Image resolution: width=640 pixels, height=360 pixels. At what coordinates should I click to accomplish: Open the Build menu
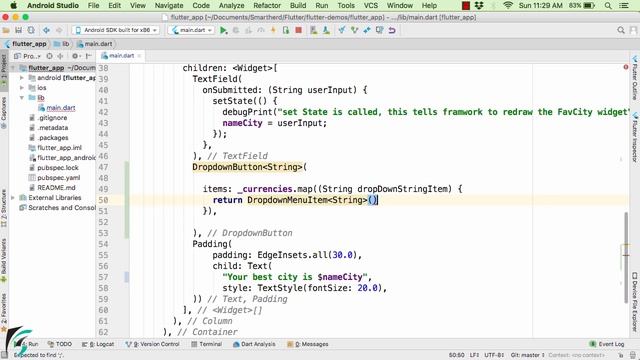(x=298, y=6)
